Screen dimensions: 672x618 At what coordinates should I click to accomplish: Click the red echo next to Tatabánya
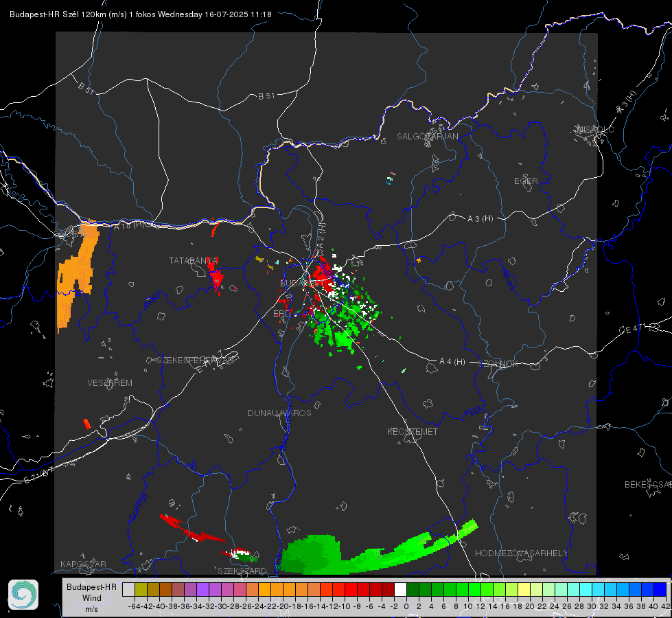click(216, 277)
